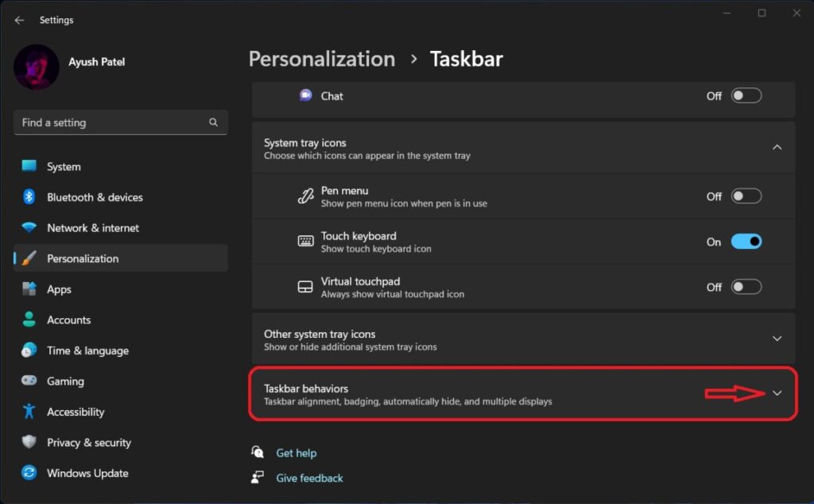Expand Other system tray icons chevron

coord(777,339)
